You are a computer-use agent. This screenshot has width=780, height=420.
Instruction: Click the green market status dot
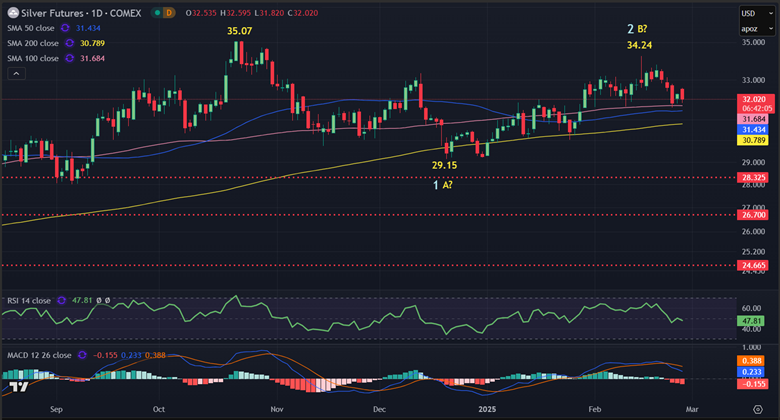[157, 13]
